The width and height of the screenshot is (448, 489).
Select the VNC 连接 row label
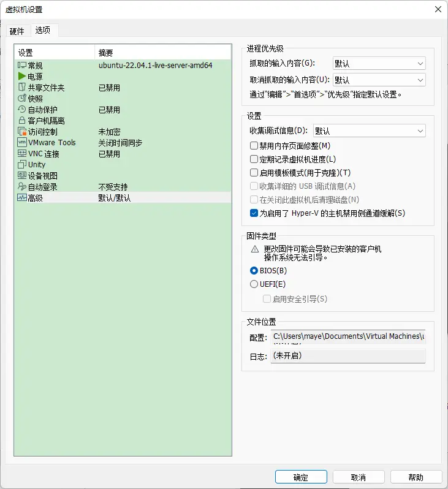(x=44, y=154)
